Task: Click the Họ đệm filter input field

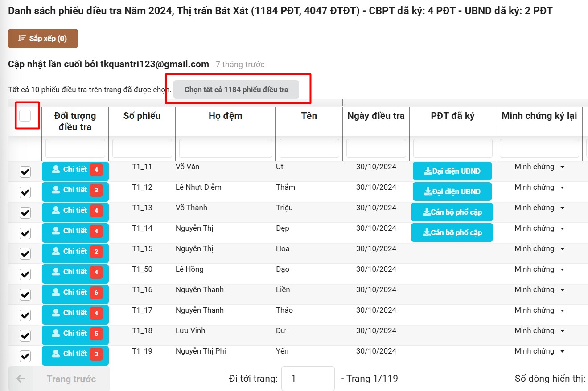Action: tap(226, 148)
